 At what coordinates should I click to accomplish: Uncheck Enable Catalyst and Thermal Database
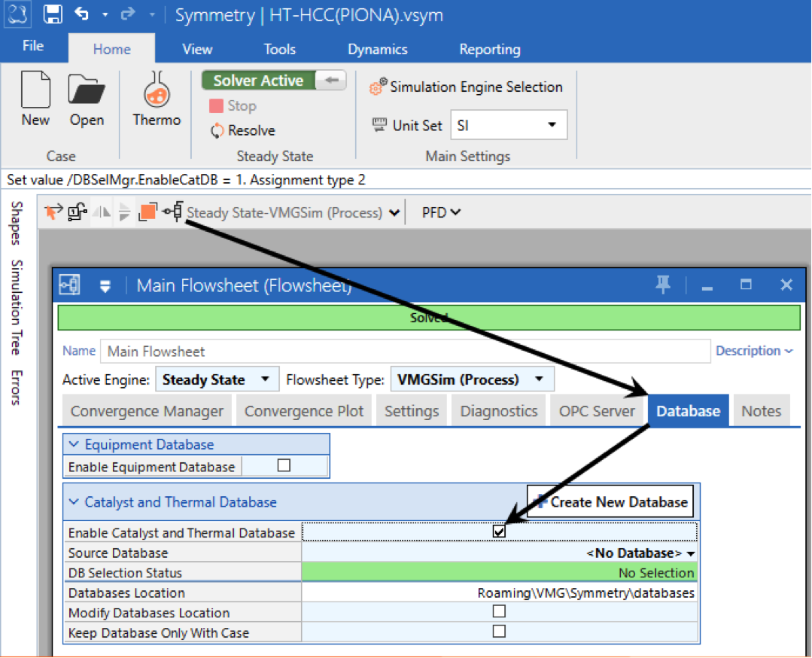pyautogui.click(x=499, y=532)
